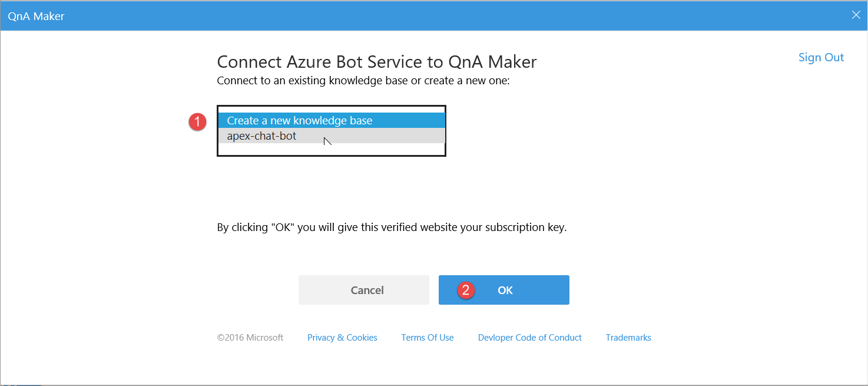
Task: Click empty space below apex-chat-bot in listbox
Action: click(x=331, y=149)
